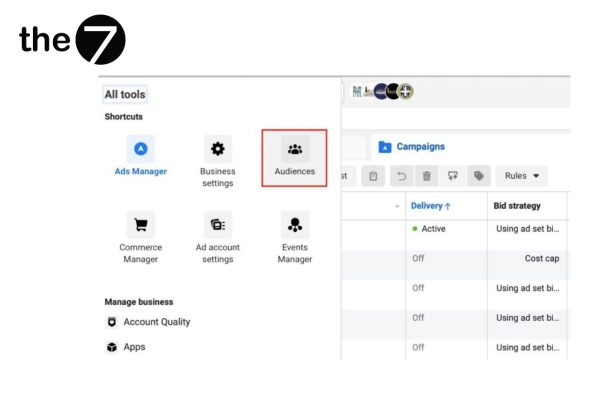Open Account Quality under Manage business
The height and width of the screenshot is (400, 600).
[x=156, y=322]
